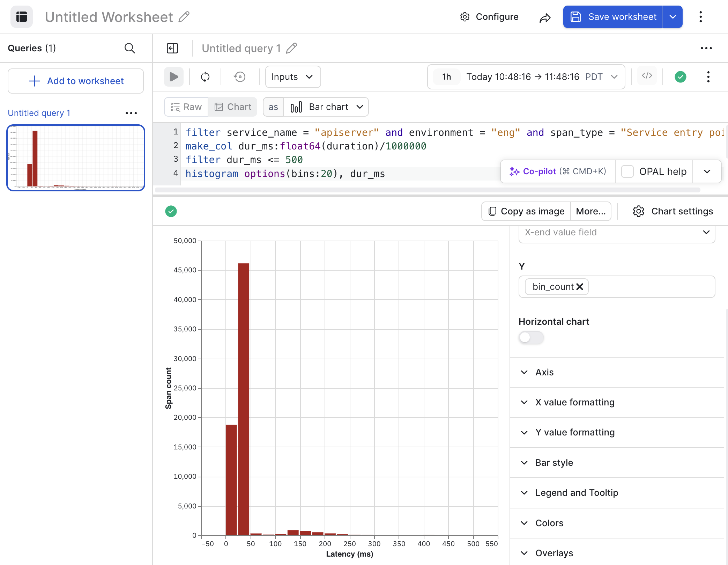Click the green query status check

pos(680,77)
